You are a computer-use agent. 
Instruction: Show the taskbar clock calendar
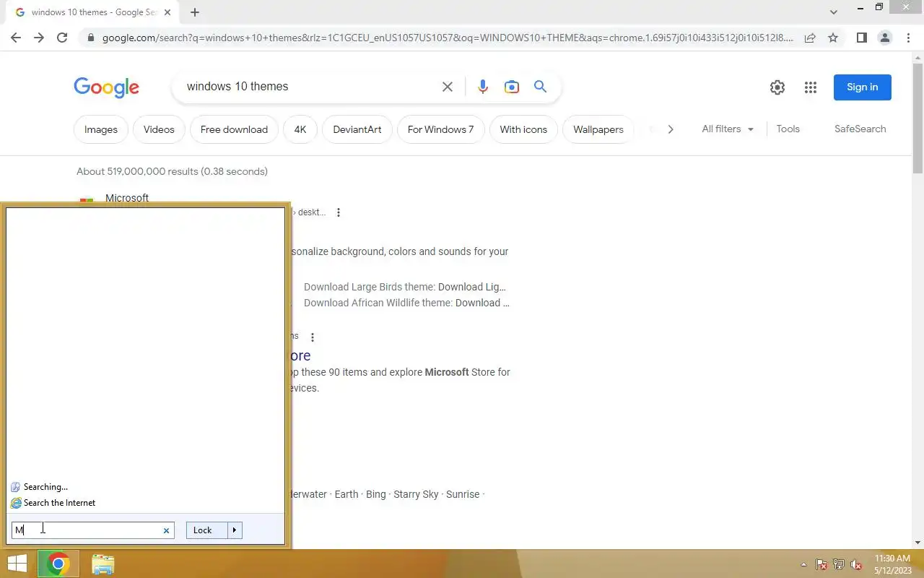click(x=893, y=564)
